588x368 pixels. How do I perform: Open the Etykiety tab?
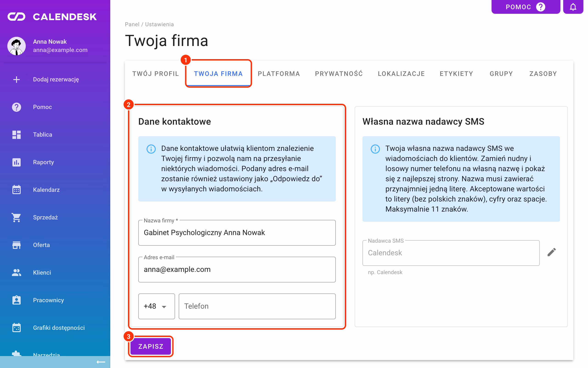[456, 74]
